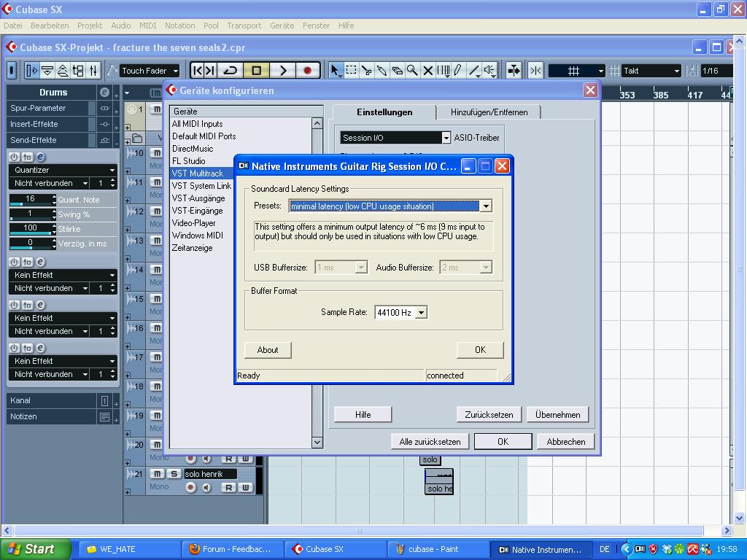Solo the solo henrik track
Viewport: 747px width, 560px height.
point(174,474)
